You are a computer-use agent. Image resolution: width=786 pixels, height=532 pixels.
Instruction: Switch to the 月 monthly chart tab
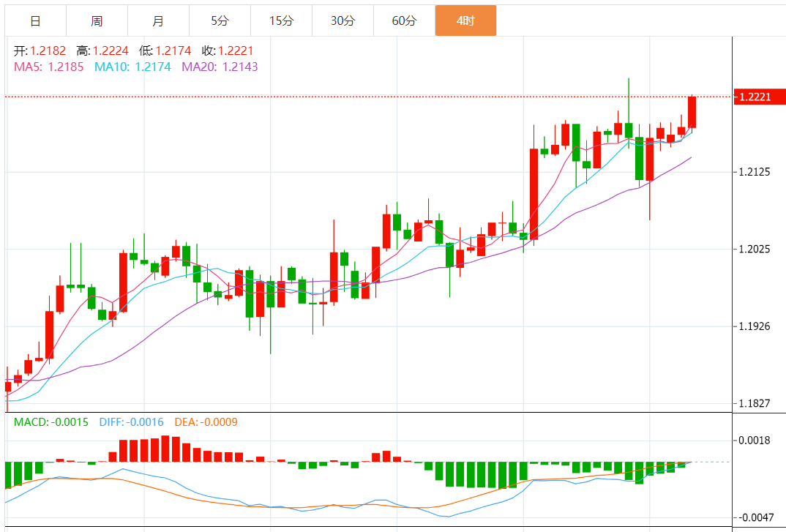coord(158,20)
